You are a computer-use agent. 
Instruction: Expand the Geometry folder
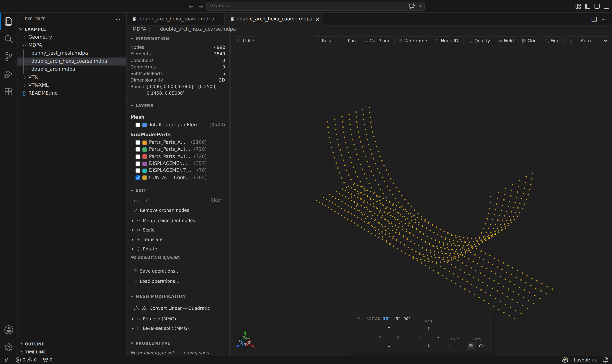pos(40,37)
